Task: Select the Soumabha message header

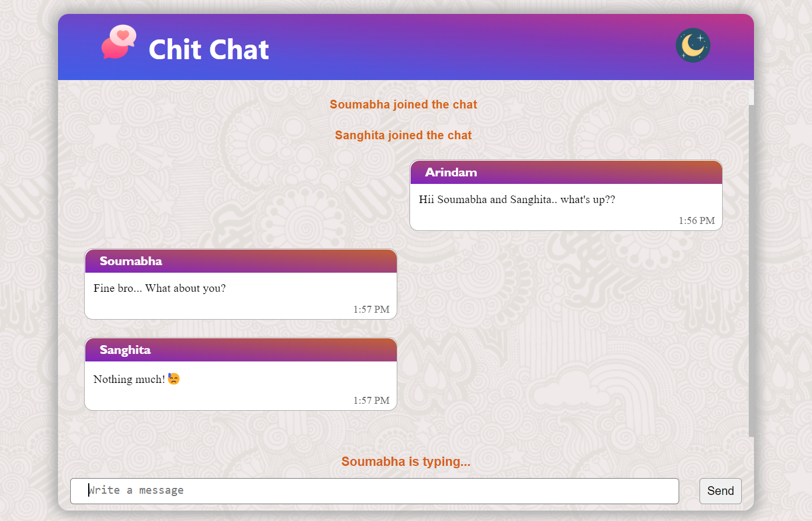Action: (x=241, y=261)
